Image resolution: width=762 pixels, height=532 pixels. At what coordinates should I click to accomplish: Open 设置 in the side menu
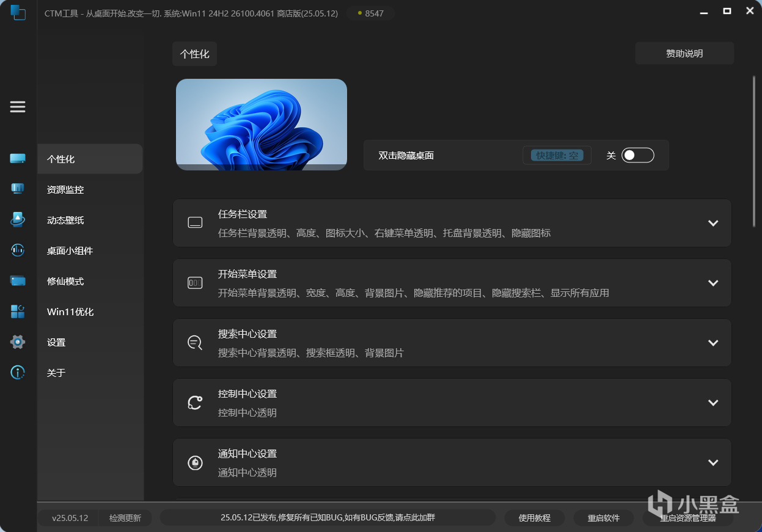pos(90,342)
